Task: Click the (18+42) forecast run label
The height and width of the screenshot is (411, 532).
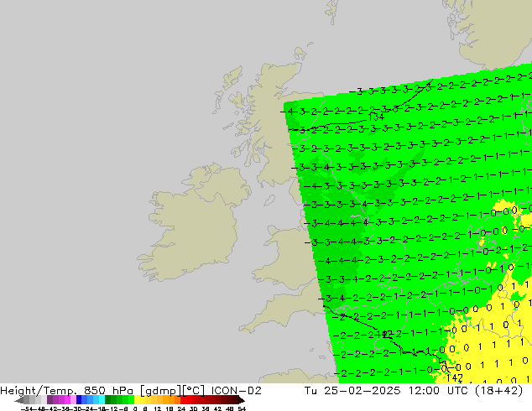Action: coord(498,391)
